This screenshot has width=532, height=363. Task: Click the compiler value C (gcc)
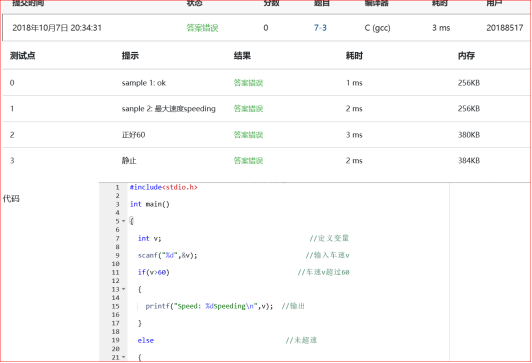[377, 28]
